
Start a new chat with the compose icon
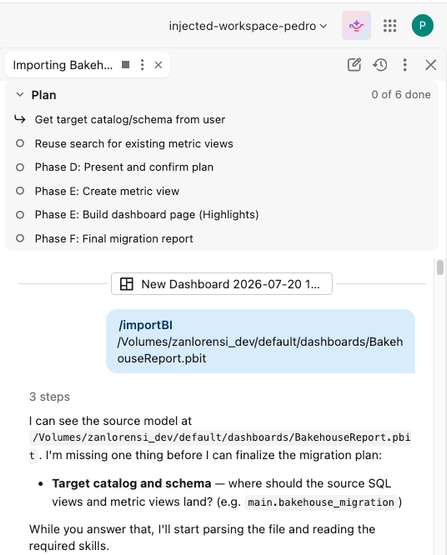click(x=354, y=65)
